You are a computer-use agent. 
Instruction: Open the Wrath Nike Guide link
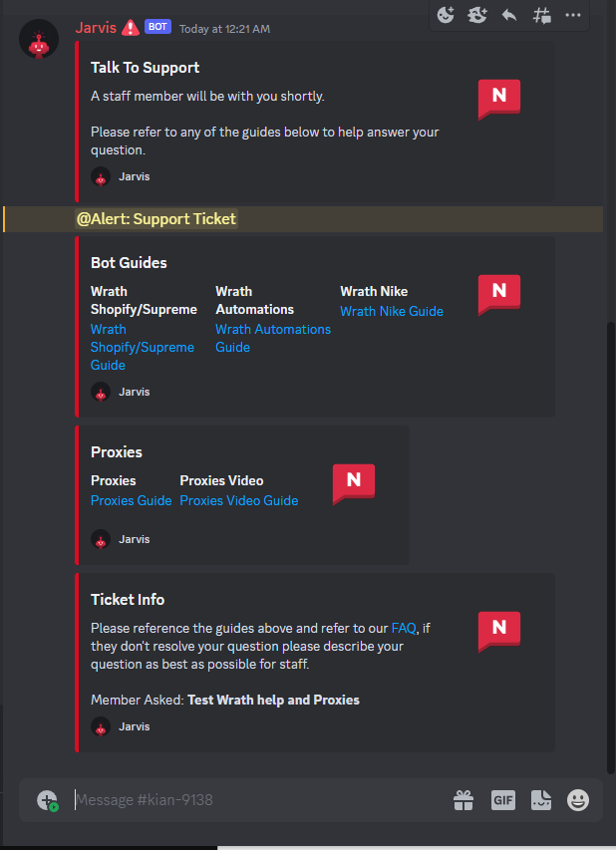click(392, 311)
